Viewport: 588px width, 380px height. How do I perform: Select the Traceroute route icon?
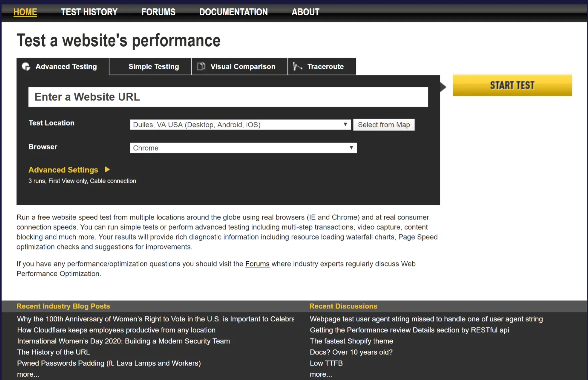pyautogui.click(x=297, y=66)
